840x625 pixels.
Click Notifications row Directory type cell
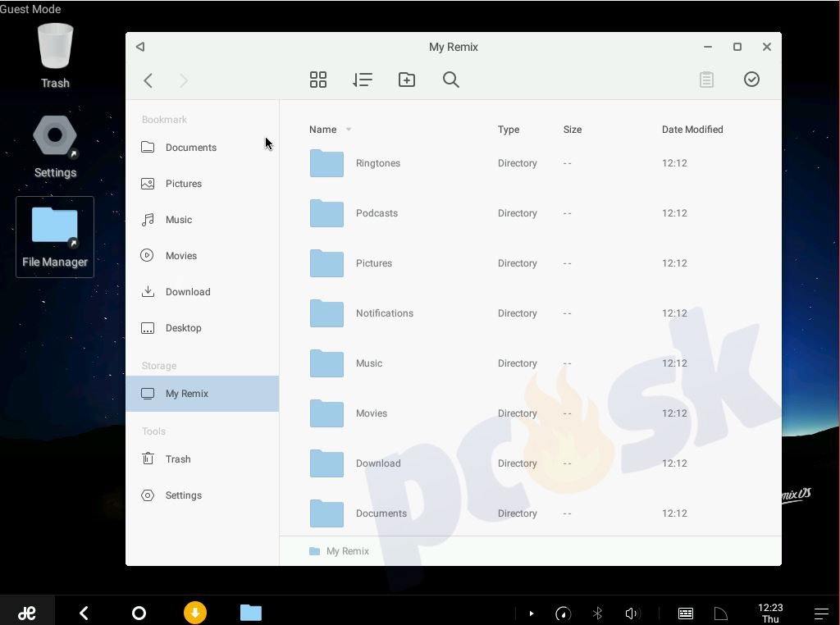(517, 313)
